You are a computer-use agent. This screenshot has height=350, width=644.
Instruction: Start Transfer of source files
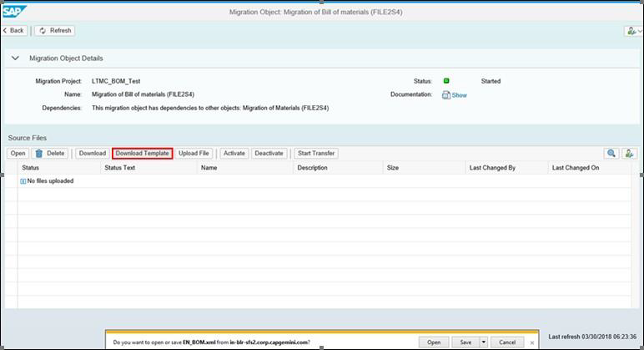[316, 154]
